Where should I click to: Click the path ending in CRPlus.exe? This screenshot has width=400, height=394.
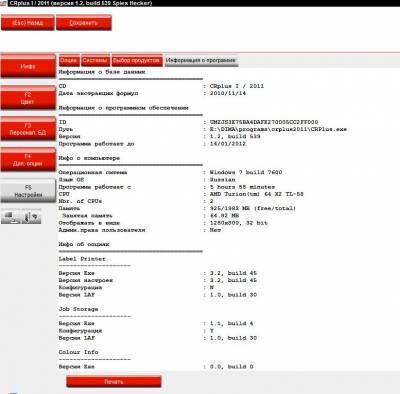[x=278, y=129]
